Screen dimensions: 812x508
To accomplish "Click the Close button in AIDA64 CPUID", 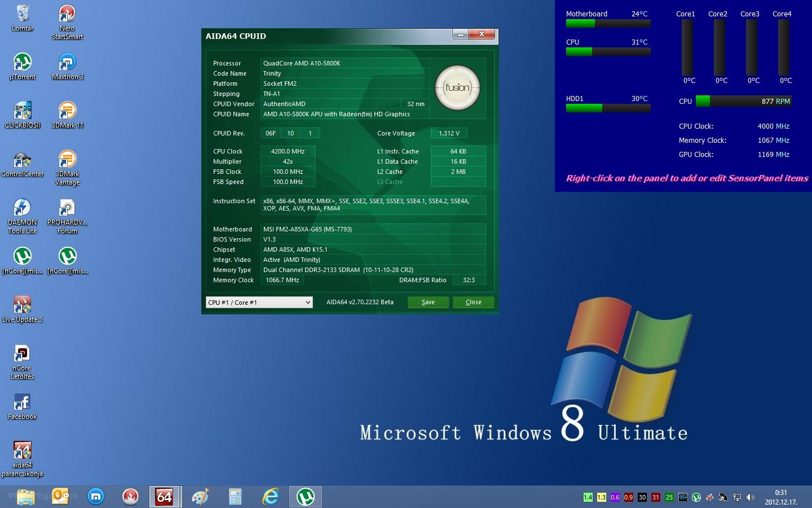I will pos(474,303).
